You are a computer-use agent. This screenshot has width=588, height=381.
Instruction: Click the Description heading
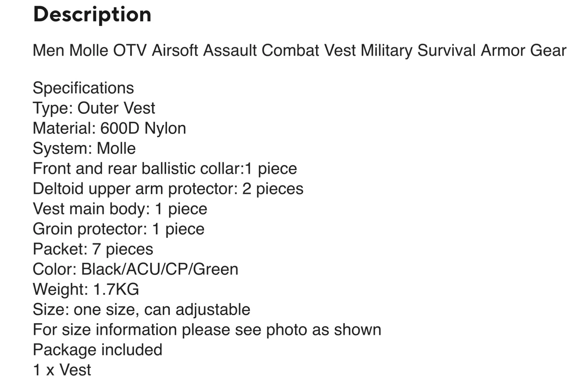tap(92, 15)
